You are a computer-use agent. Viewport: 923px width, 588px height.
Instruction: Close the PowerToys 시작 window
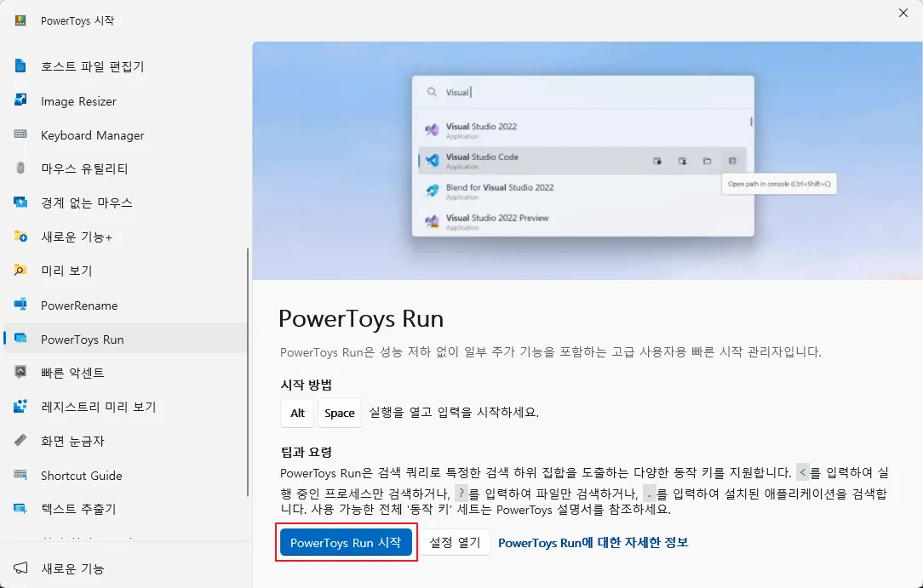903,13
